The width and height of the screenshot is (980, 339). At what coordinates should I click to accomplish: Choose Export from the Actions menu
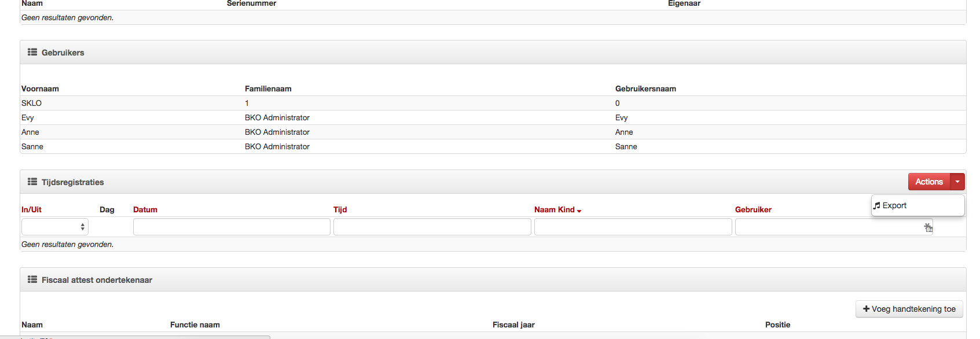coord(894,205)
